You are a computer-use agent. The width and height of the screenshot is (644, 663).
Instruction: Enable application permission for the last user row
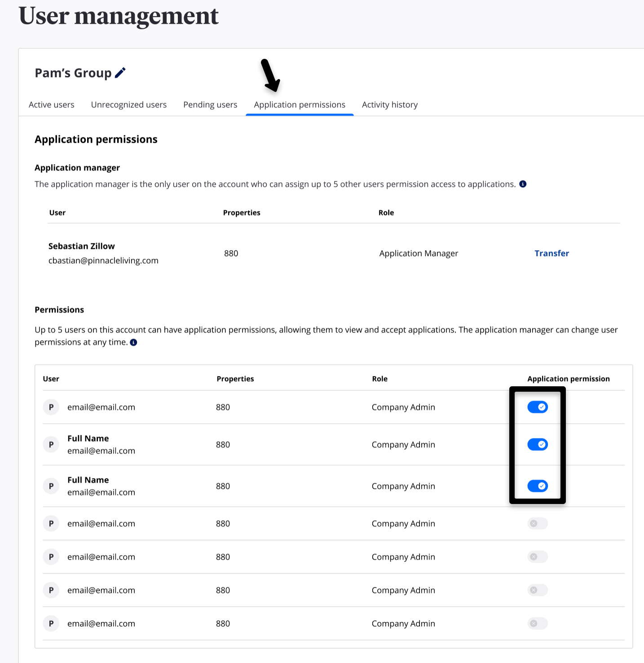[537, 623]
